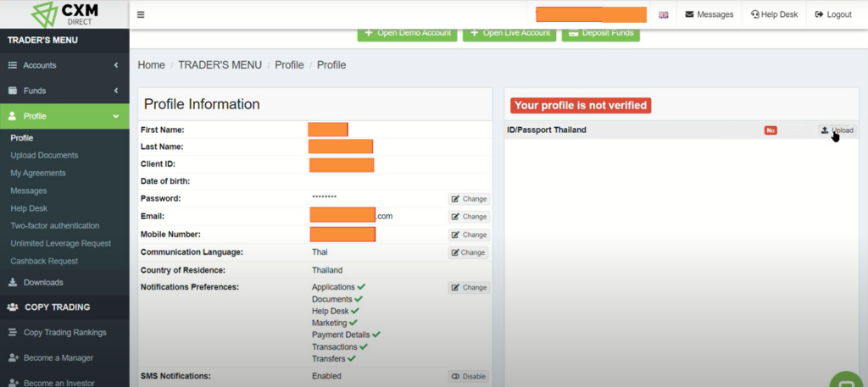
Task: Expand the Funds menu chevron
Action: (x=116, y=91)
